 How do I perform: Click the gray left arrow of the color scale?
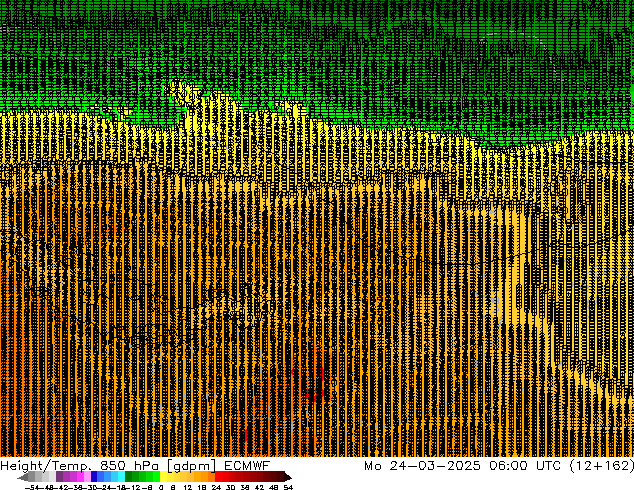23,477
